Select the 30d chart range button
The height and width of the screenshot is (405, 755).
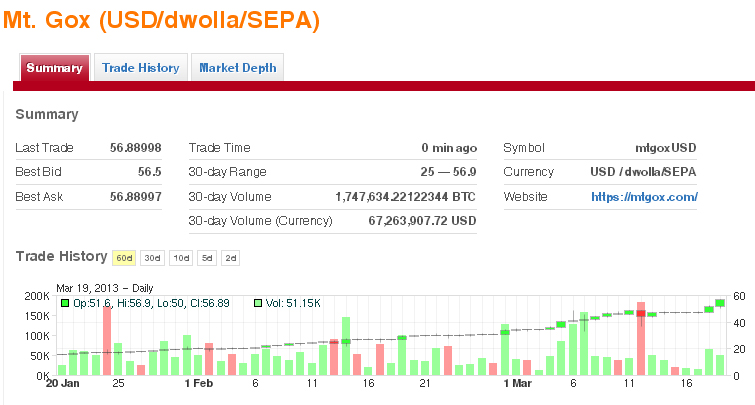click(152, 258)
